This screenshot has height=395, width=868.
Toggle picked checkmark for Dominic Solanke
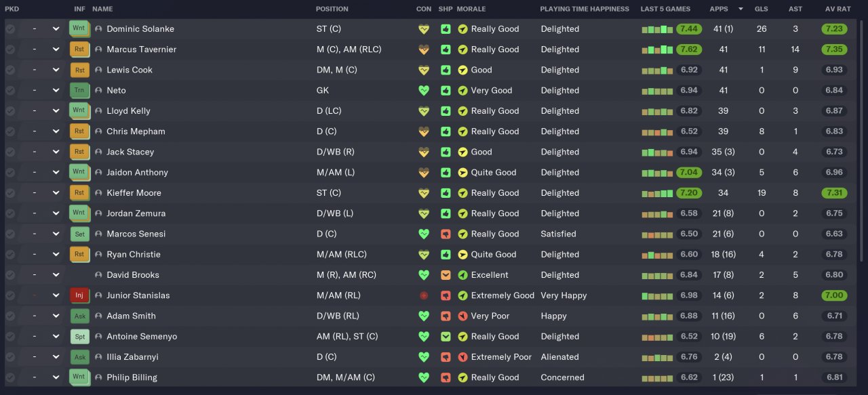[x=10, y=29]
